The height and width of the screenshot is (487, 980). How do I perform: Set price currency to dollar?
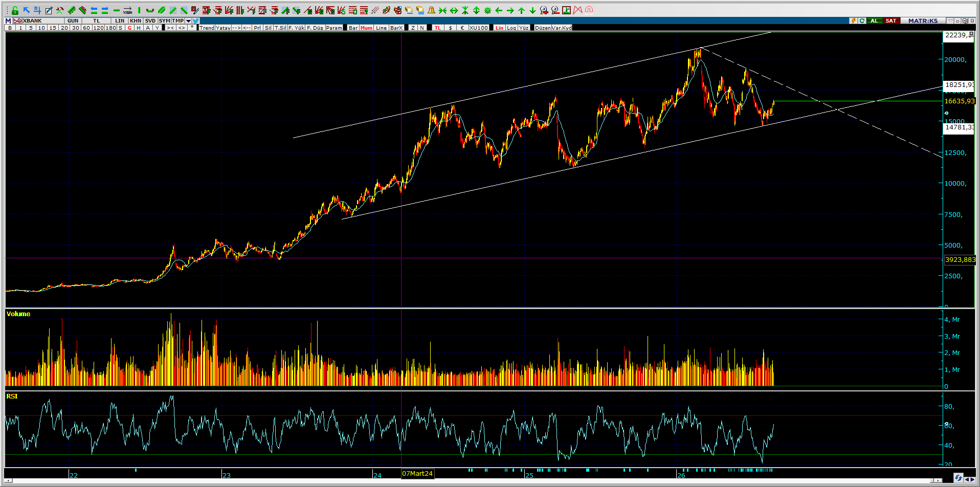[450, 28]
